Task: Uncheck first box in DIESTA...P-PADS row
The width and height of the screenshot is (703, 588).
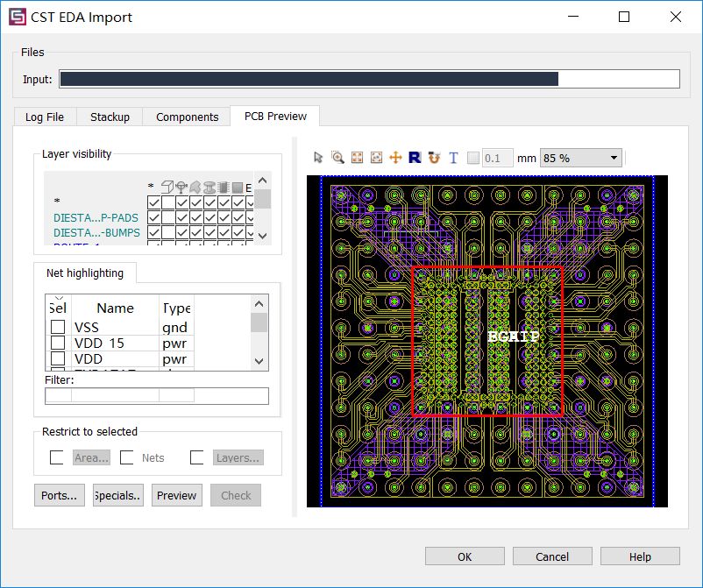Action: tap(153, 217)
